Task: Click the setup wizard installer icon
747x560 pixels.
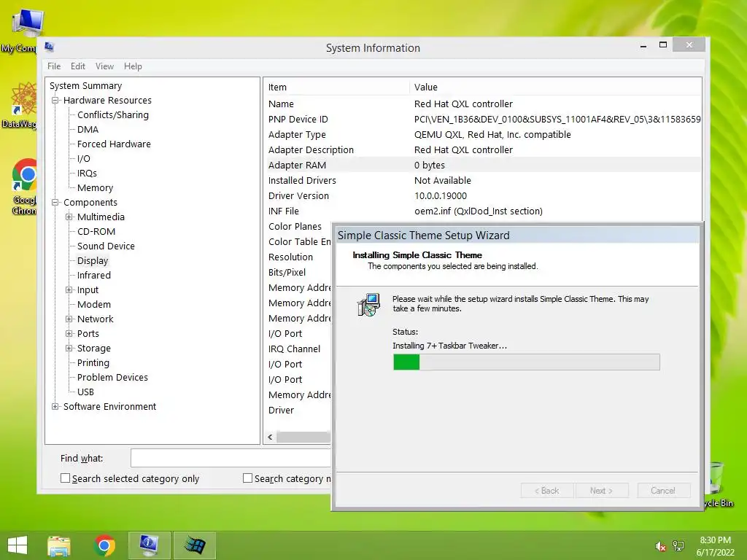Action: click(x=368, y=305)
